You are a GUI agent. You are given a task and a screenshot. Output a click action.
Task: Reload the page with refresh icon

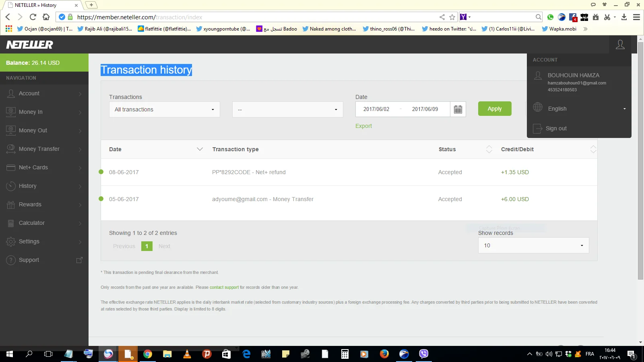click(33, 17)
